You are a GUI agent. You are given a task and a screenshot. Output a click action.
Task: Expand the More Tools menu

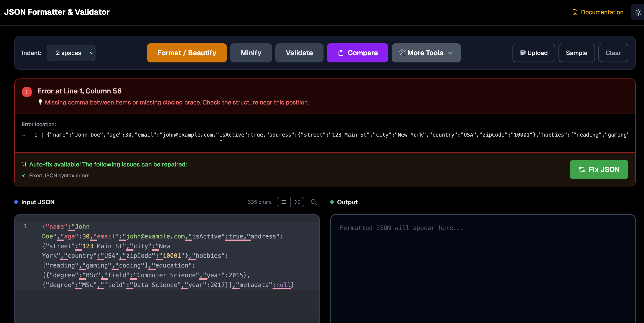[426, 53]
